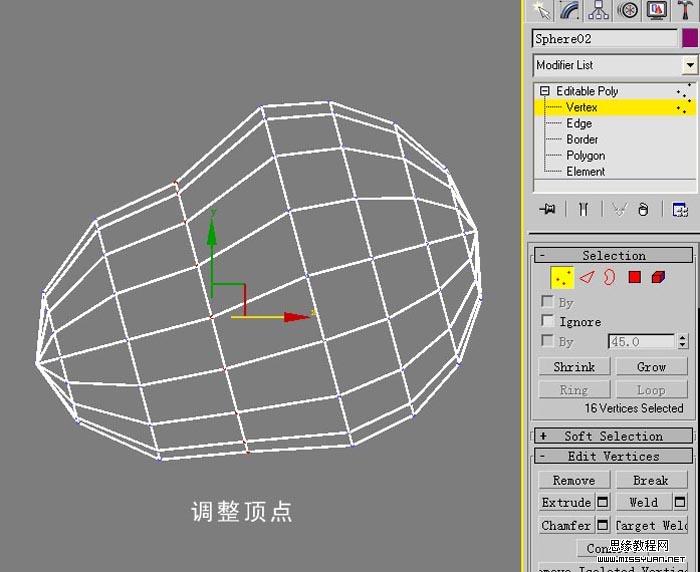The height and width of the screenshot is (572, 700).
Task: Activate the Polygon selection icon
Action: pyautogui.click(x=634, y=277)
